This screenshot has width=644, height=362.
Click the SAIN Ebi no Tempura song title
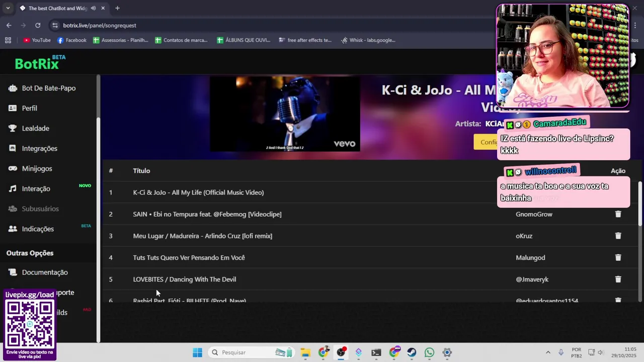207,214
